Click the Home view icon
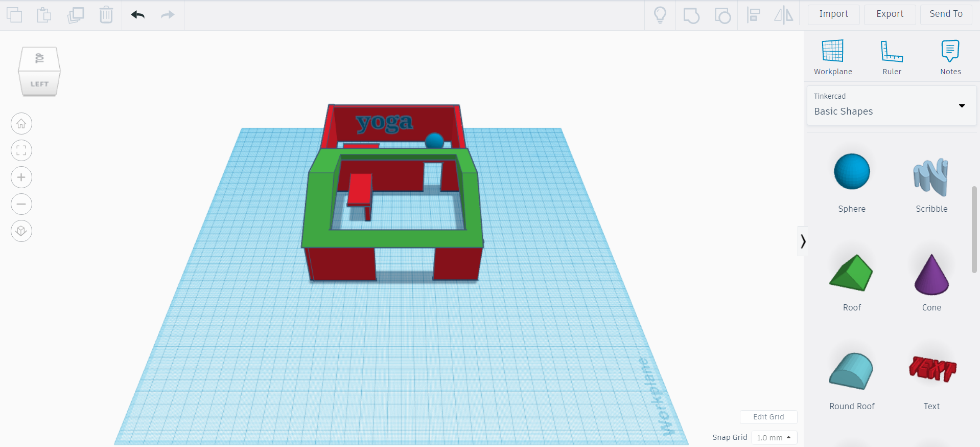 pyautogui.click(x=21, y=124)
